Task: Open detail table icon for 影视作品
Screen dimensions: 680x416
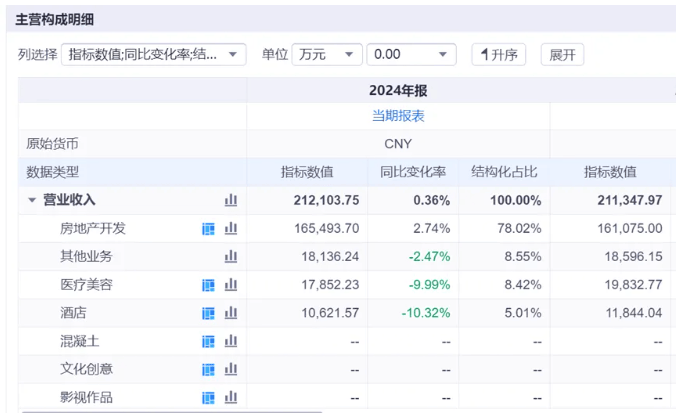Action: [208, 397]
